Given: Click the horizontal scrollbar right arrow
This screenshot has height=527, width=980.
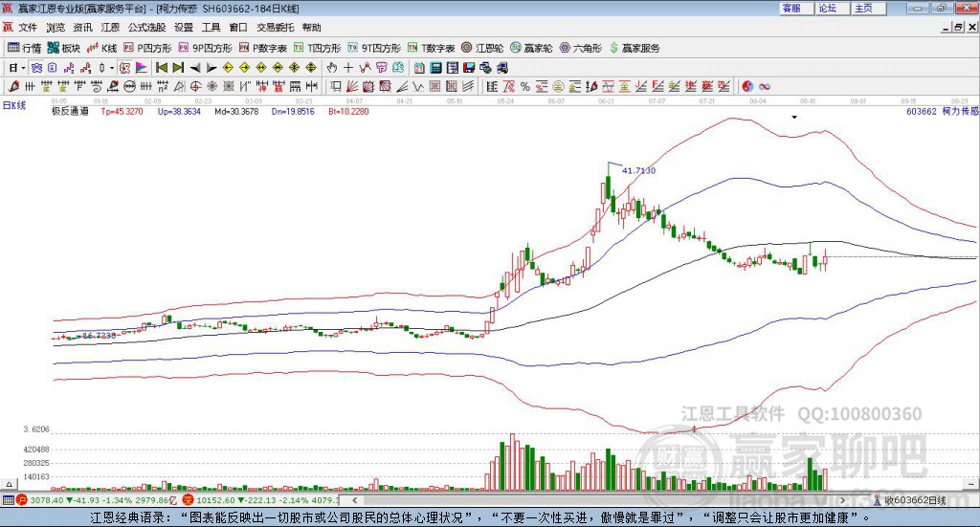Looking at the screenshot, I should [x=842, y=500].
